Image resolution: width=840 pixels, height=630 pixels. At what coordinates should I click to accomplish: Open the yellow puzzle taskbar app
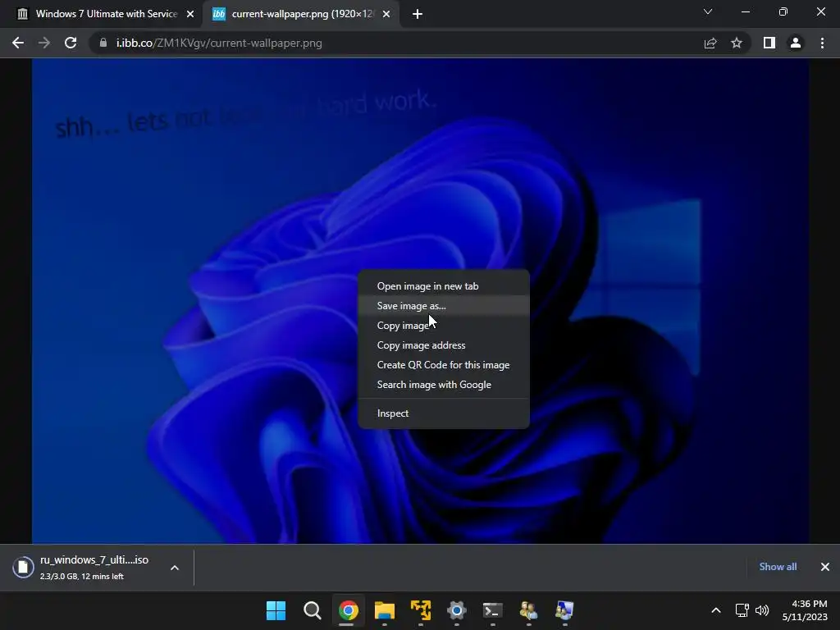click(x=421, y=610)
